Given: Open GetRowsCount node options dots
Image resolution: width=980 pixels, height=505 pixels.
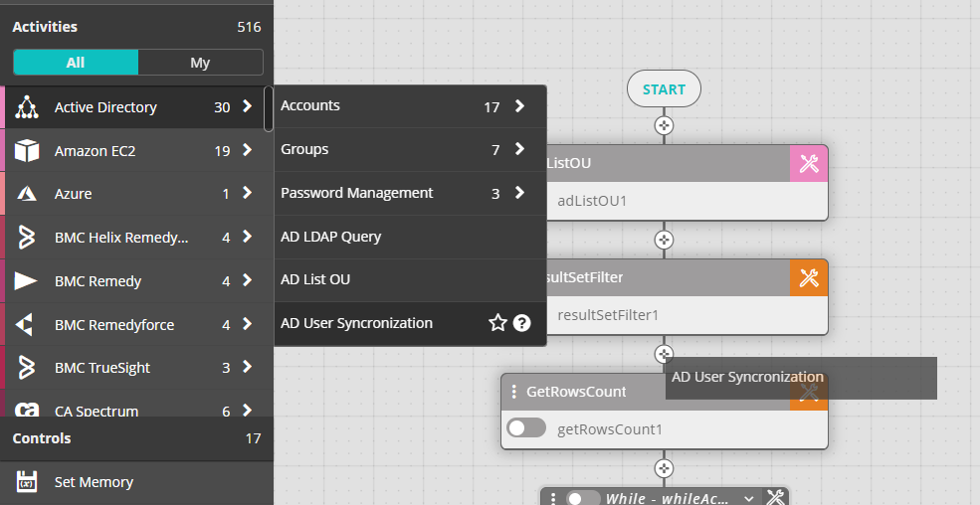Looking at the screenshot, I should point(513,392).
